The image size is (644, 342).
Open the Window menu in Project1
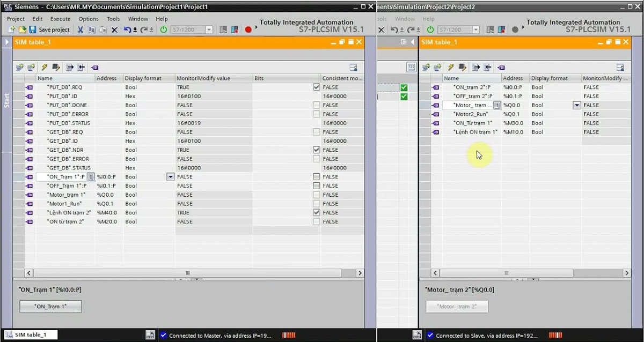point(138,19)
